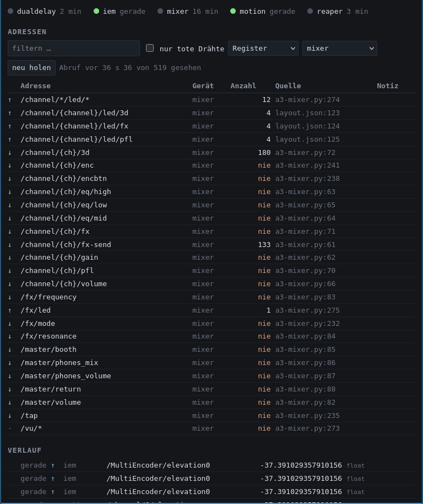Screen dimensions: 423x504
Task: Select the /master/phones_volume address row
Action: click(x=211, y=376)
